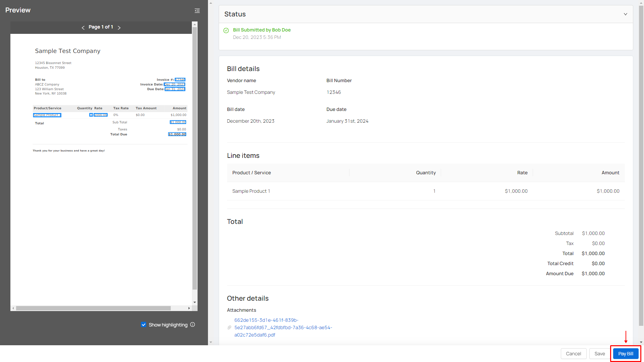This screenshot has height=362, width=644.
Task: Click the attachment paperclip icon
Action: [229, 327]
